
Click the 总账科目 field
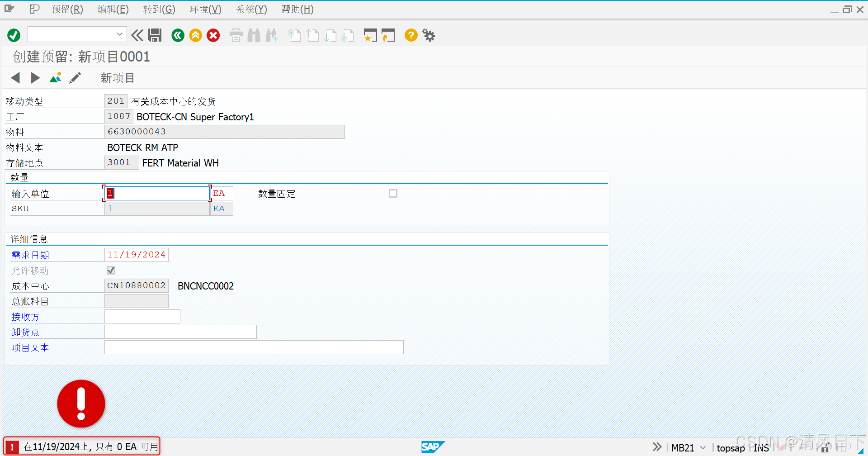(137, 301)
